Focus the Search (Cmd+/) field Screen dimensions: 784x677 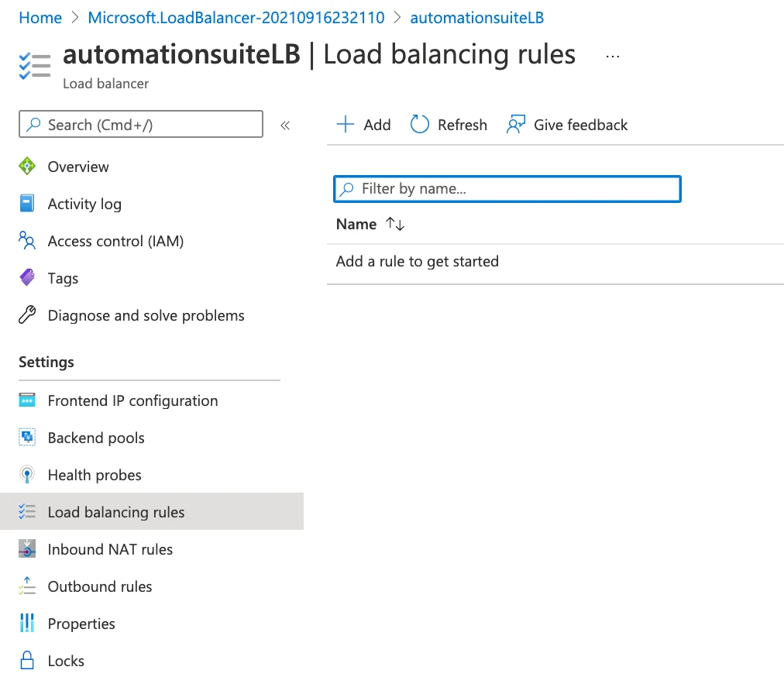141,124
